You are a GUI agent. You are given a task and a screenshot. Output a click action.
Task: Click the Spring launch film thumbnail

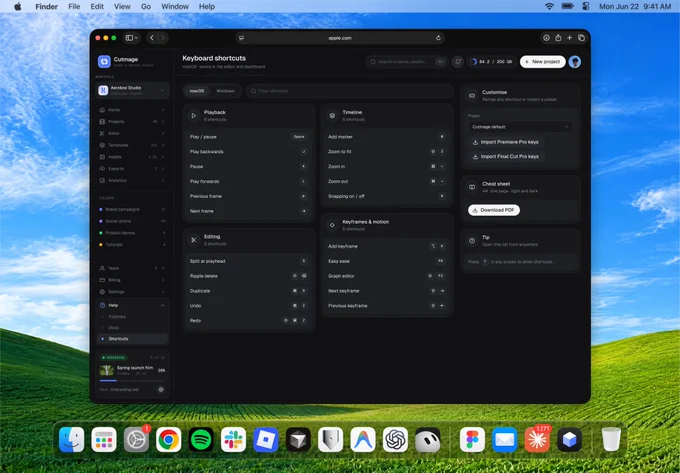(107, 370)
